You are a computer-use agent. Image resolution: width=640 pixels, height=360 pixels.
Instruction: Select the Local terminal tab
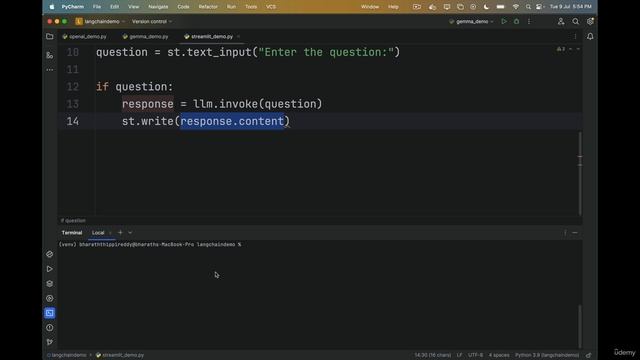click(98, 233)
